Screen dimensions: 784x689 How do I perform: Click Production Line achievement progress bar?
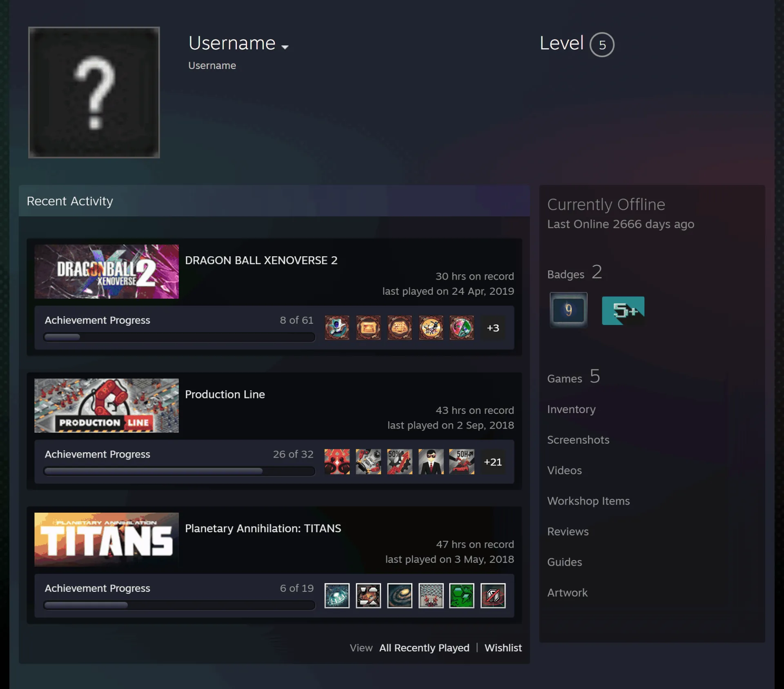(x=179, y=471)
